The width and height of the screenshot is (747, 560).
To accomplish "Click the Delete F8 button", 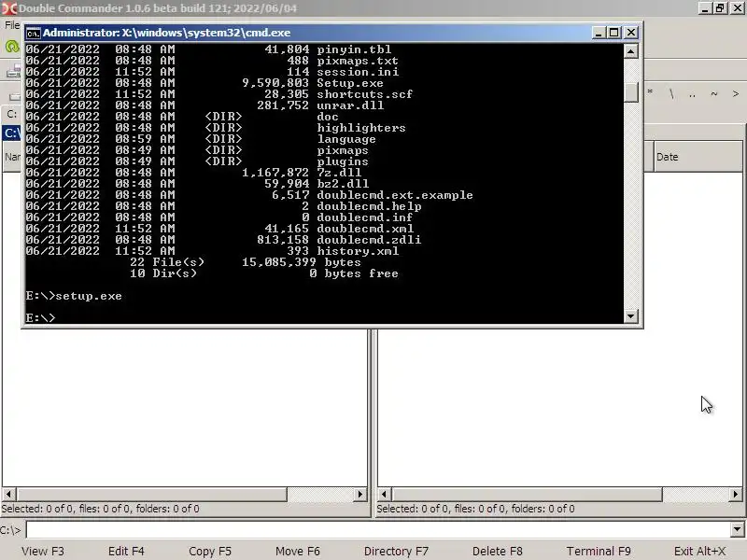I will pyautogui.click(x=498, y=551).
